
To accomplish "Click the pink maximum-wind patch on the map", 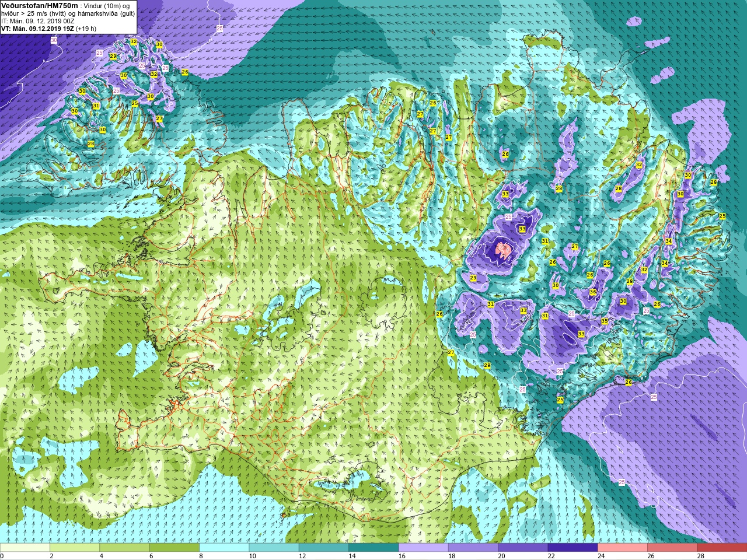I will coord(504,250).
